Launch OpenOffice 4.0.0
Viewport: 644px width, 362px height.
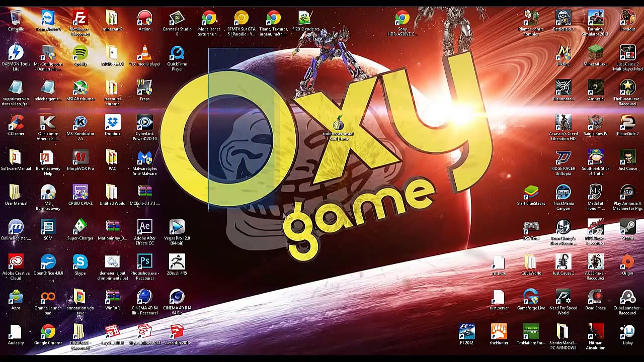[48, 262]
